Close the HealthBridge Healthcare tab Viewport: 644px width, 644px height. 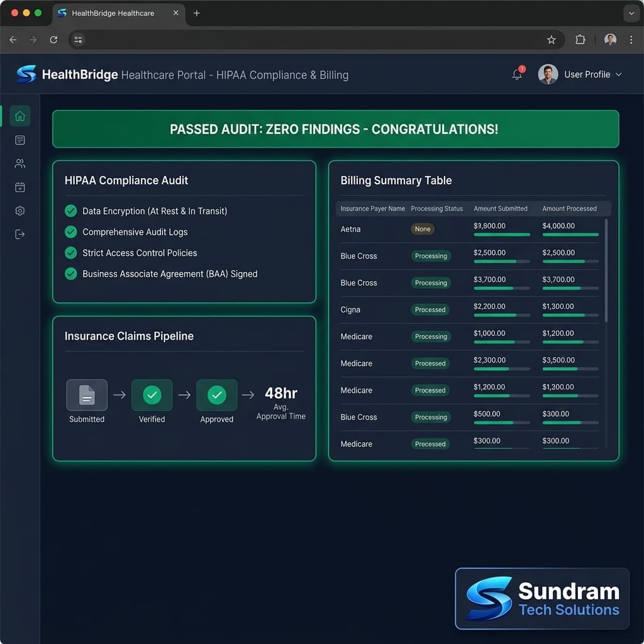point(176,13)
